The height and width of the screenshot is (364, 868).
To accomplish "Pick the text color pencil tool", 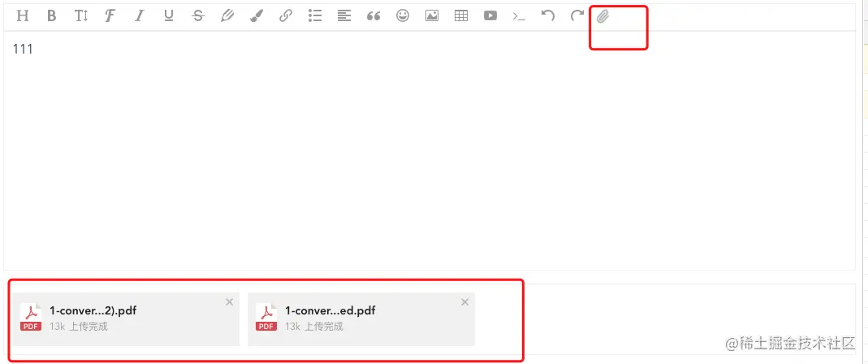I will point(227,15).
